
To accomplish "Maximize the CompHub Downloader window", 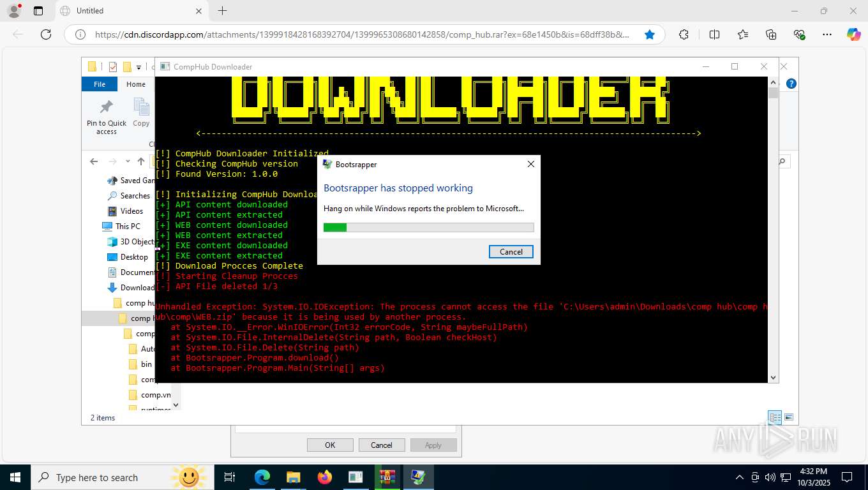I will coord(735,66).
